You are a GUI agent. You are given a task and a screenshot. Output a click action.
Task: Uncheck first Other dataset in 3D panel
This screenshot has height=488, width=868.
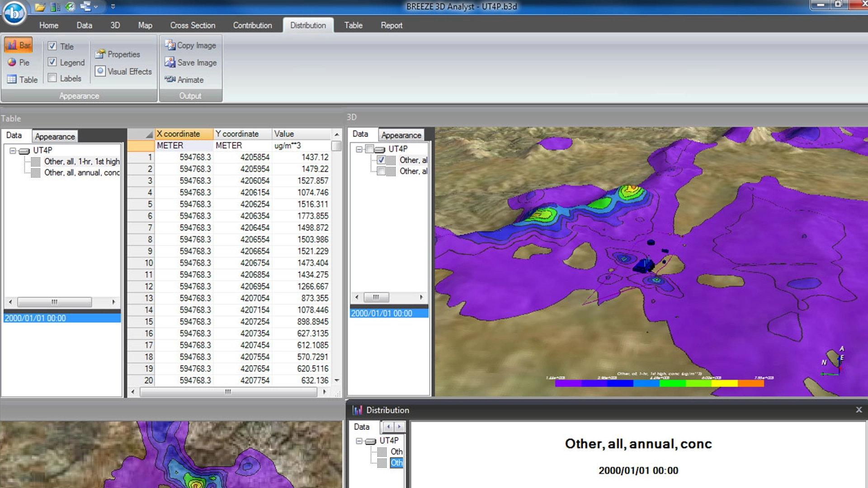pos(381,160)
